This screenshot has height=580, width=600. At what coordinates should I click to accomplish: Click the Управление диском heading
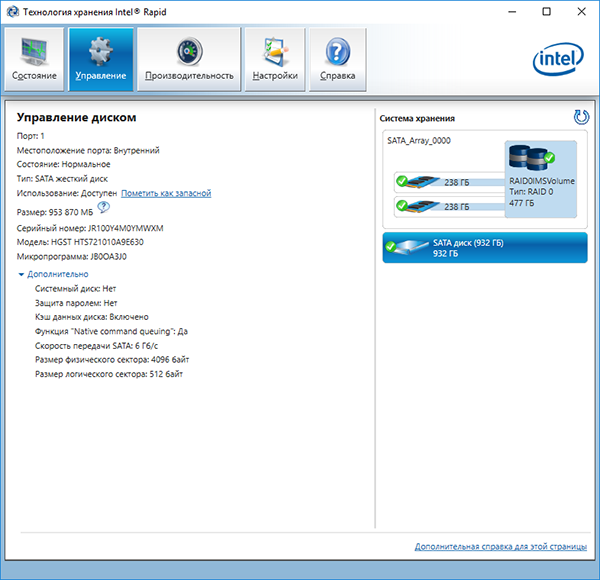pos(77,117)
